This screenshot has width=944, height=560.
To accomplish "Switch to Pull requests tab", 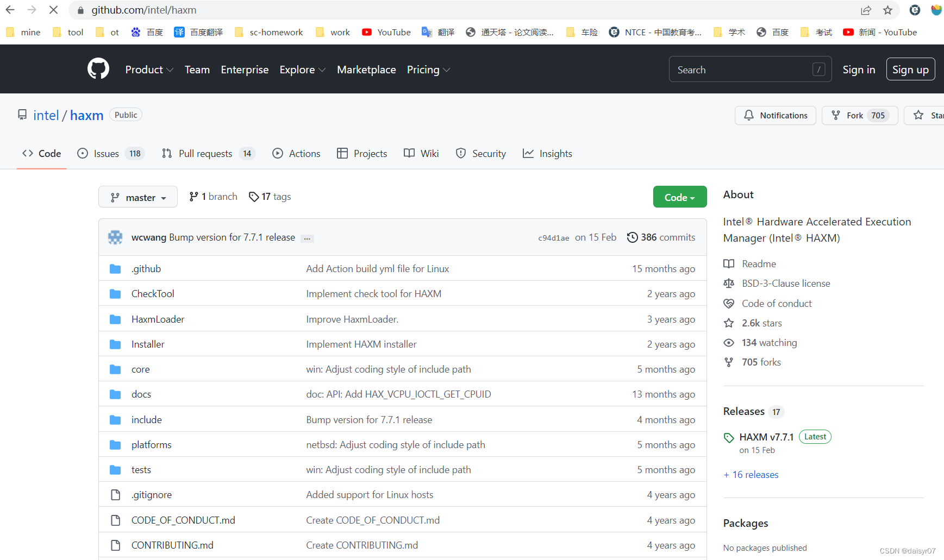I will (x=208, y=154).
